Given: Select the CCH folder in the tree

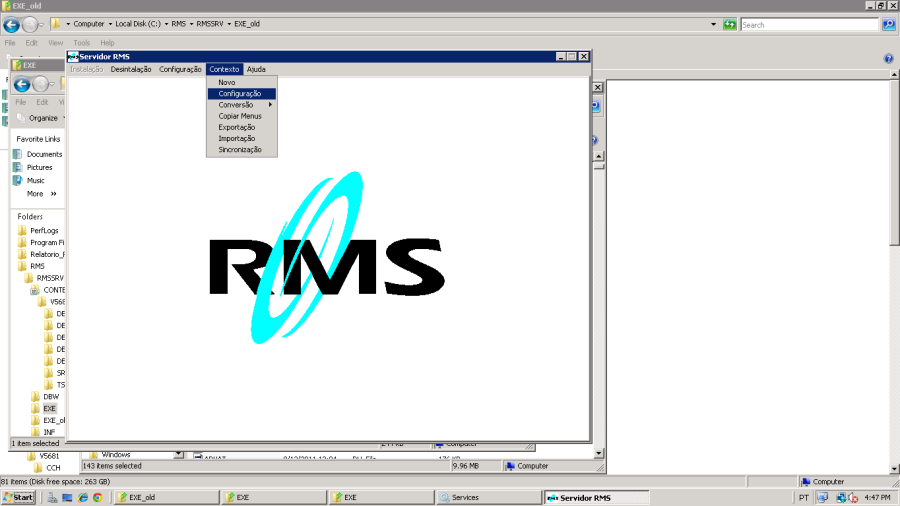Looking at the screenshot, I should coord(53,468).
